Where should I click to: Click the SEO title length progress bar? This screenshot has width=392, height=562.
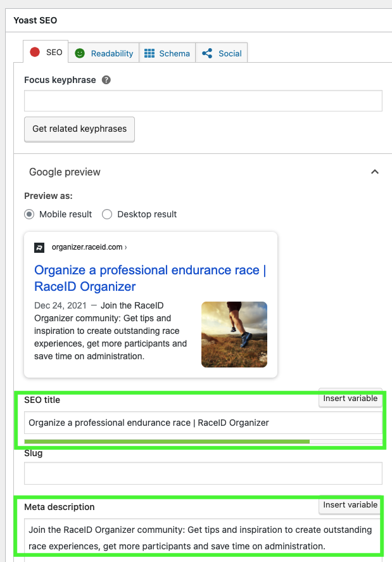pos(203,442)
